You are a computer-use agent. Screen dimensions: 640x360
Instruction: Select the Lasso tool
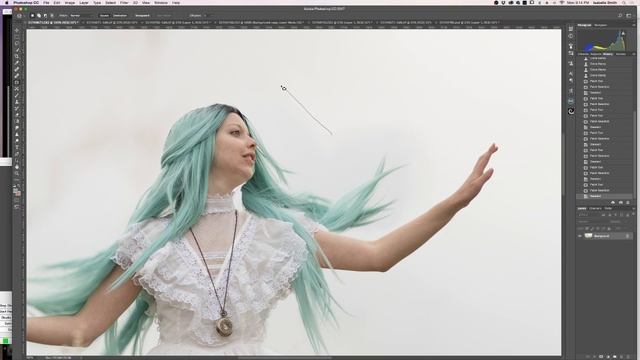[x=17, y=43]
